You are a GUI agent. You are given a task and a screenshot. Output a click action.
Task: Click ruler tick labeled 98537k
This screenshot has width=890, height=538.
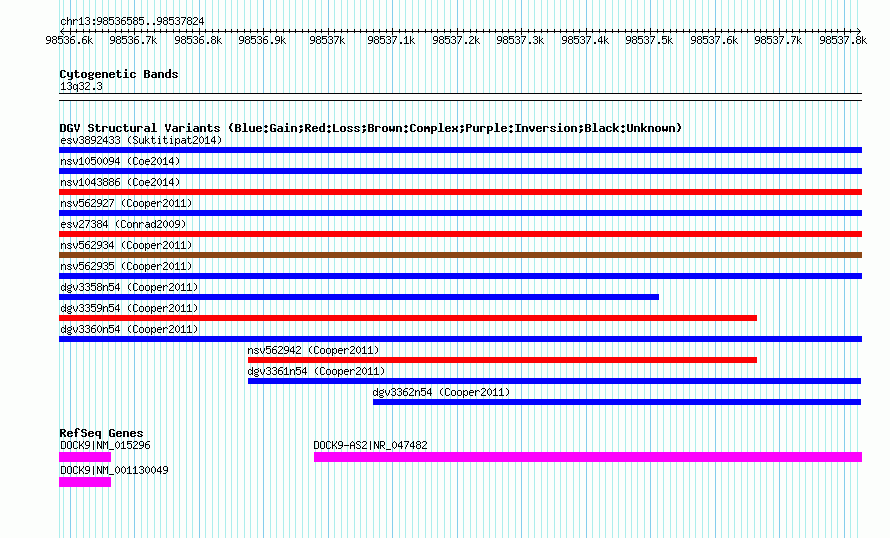tap(327, 40)
